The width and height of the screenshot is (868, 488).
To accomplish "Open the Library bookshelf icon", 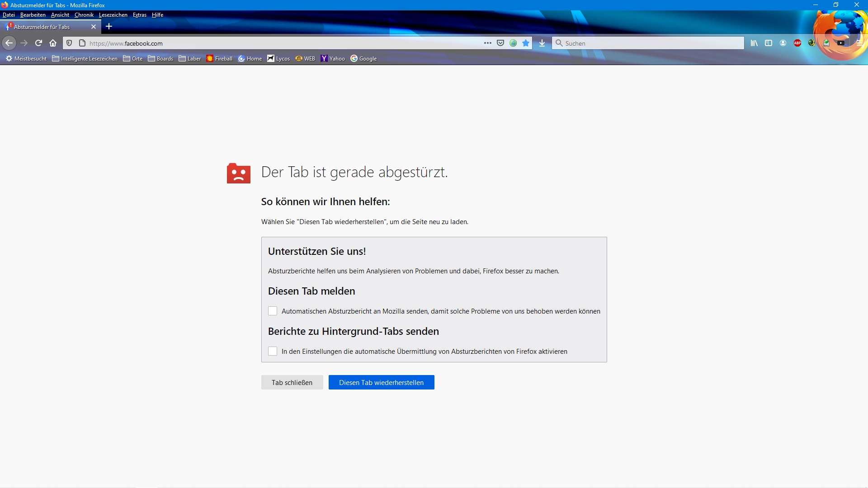I will click(x=754, y=43).
